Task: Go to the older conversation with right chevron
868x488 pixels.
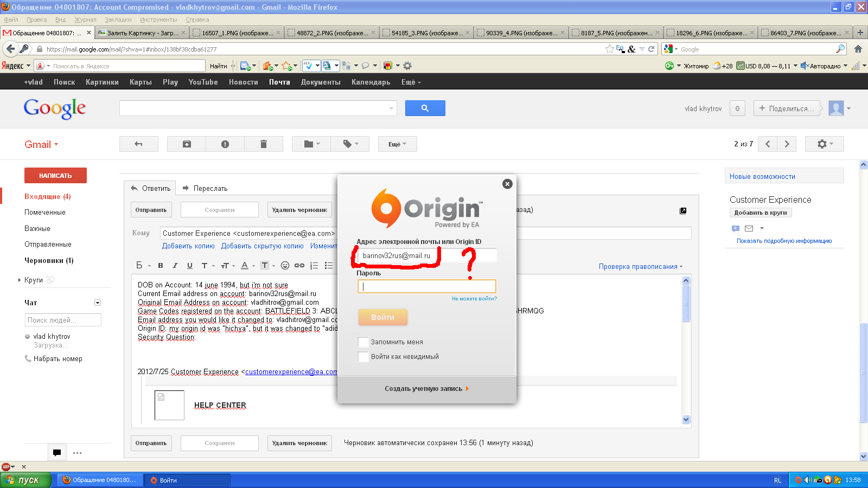Action: point(787,144)
